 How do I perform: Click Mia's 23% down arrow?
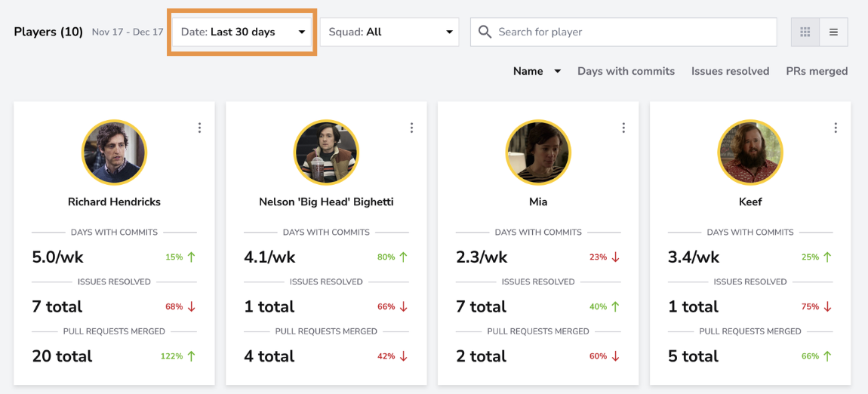click(x=615, y=257)
